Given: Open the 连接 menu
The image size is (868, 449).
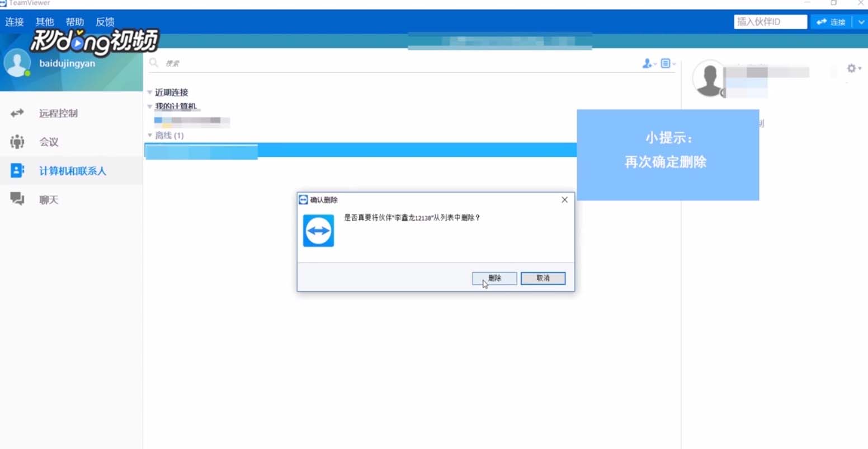Looking at the screenshot, I should (15, 22).
